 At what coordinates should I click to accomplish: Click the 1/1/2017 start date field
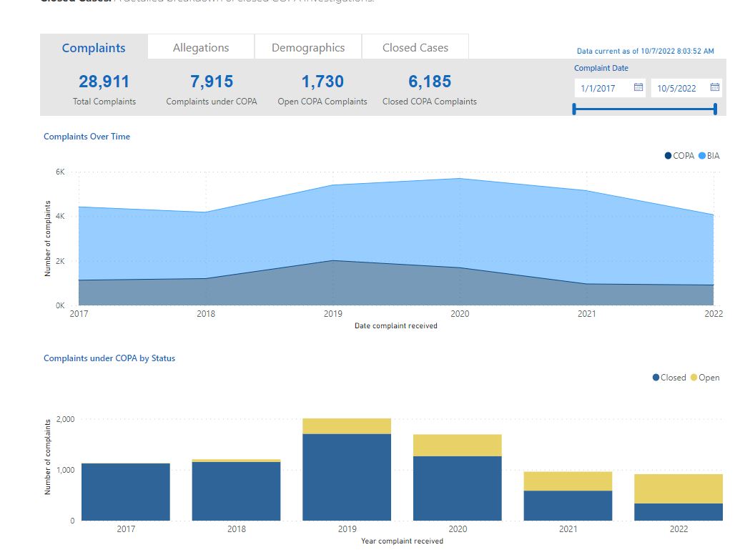click(x=610, y=88)
